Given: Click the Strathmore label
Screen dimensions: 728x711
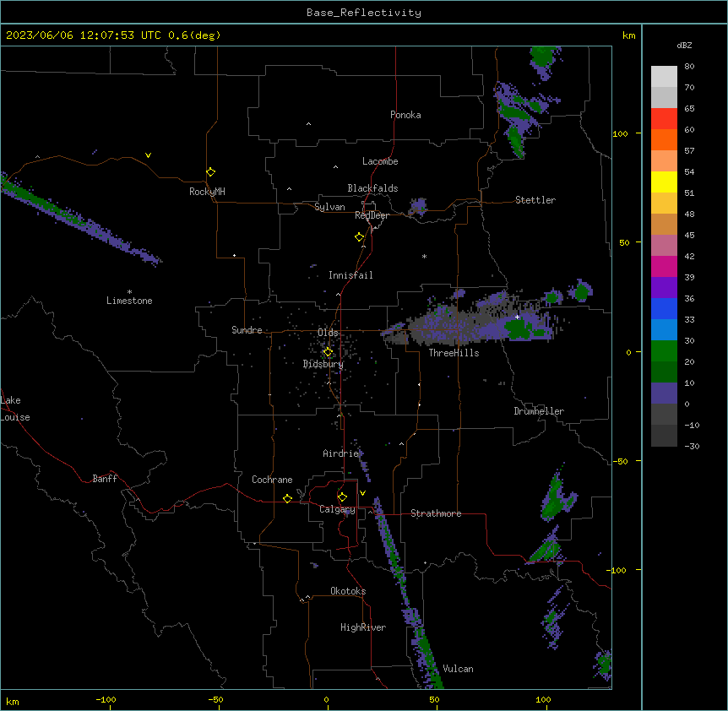Looking at the screenshot, I should [x=436, y=513].
